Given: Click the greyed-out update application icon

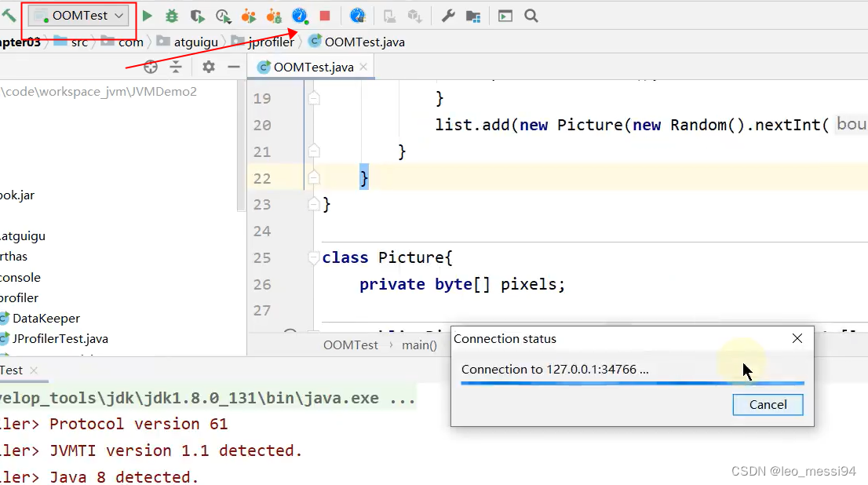Looking at the screenshot, I should [390, 16].
